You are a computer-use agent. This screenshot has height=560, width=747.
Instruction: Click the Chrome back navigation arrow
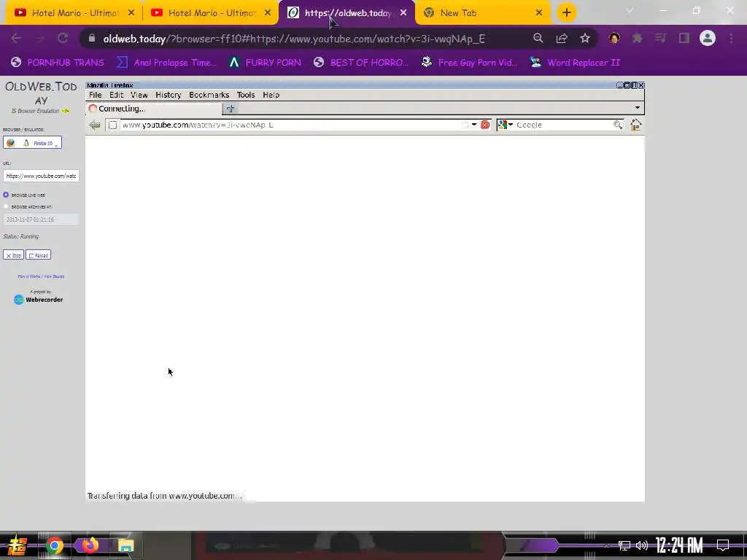pos(16,38)
